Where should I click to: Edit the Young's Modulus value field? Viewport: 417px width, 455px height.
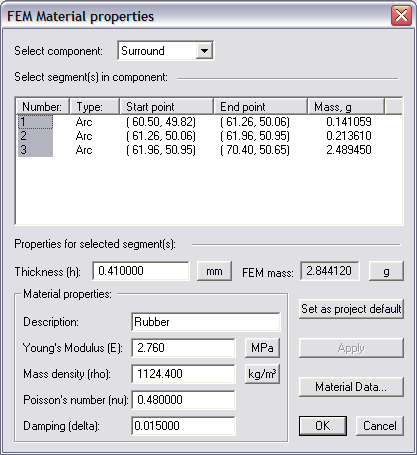[x=183, y=348]
